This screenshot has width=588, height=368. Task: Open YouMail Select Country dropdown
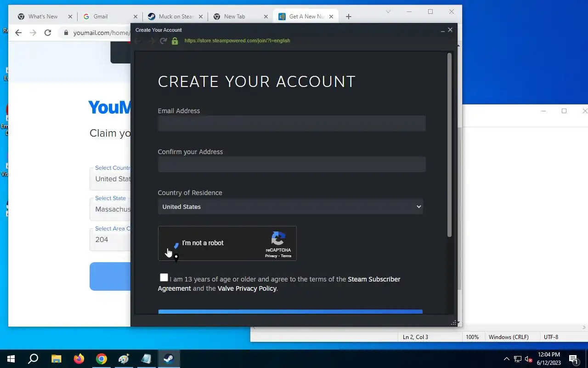click(x=111, y=179)
